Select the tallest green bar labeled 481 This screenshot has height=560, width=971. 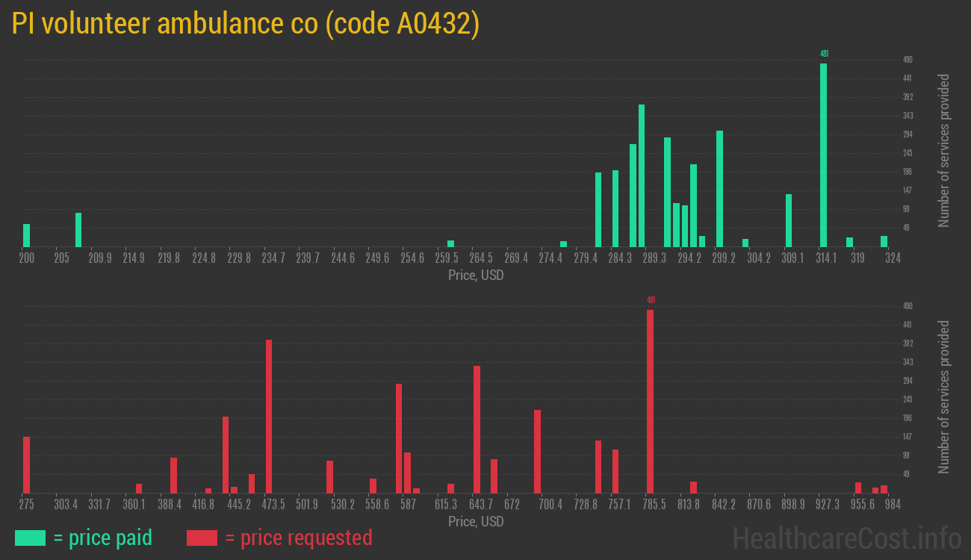point(823,155)
